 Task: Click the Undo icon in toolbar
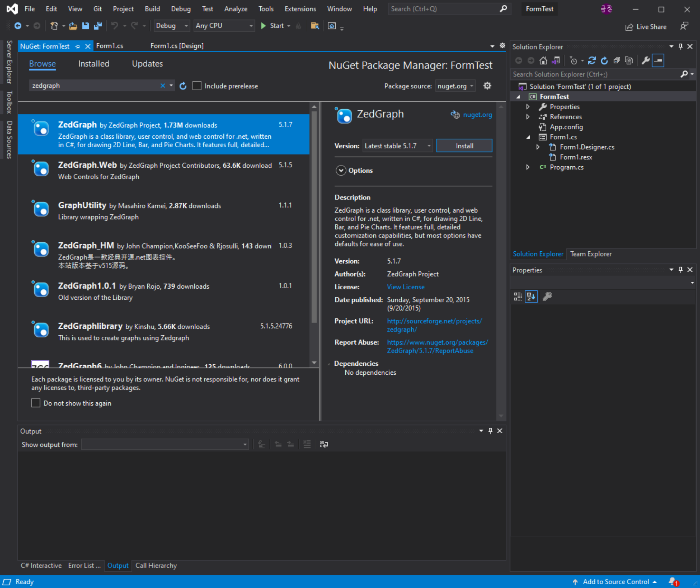114,26
